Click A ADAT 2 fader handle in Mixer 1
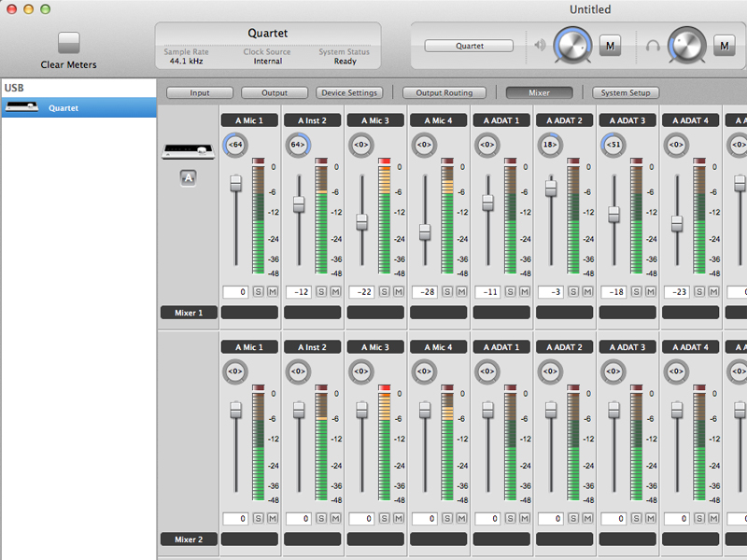Screen dimensions: 747x560 551,189
